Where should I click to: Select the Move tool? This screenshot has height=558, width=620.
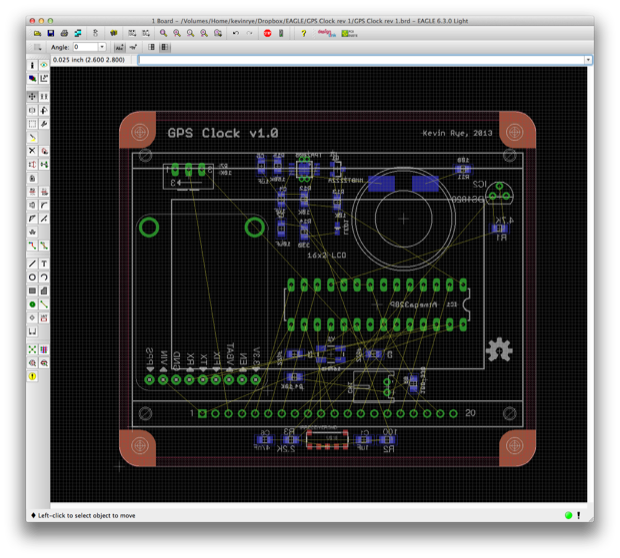coord(32,96)
